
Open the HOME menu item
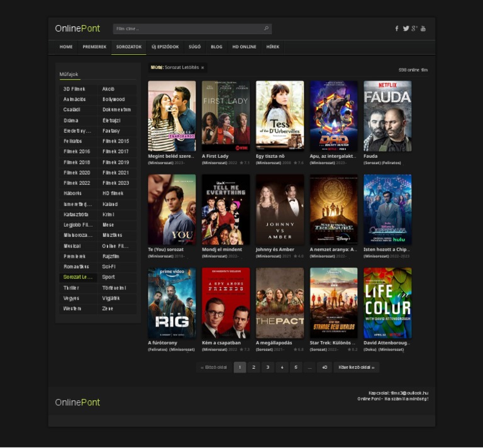pyautogui.click(x=66, y=46)
